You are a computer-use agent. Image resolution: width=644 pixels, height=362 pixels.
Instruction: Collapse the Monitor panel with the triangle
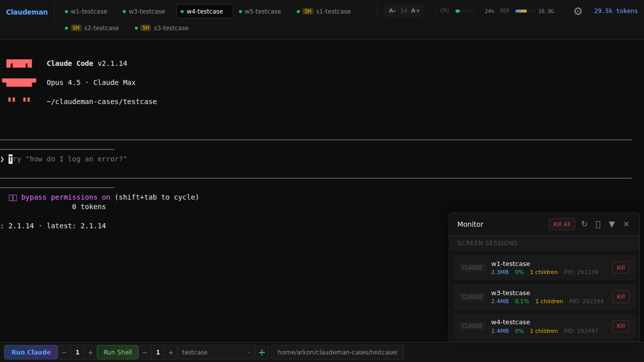(612, 224)
